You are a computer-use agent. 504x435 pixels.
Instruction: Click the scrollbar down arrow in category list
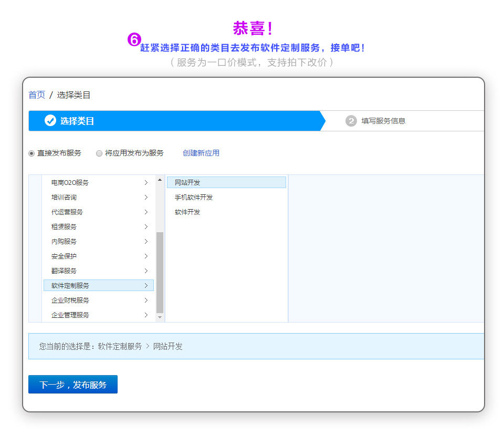click(x=160, y=317)
